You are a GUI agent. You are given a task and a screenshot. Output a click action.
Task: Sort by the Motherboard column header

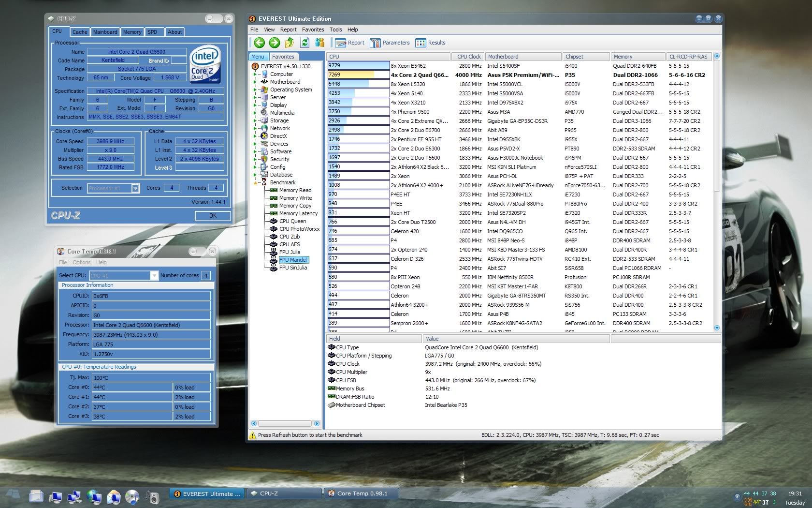pyautogui.click(x=523, y=57)
